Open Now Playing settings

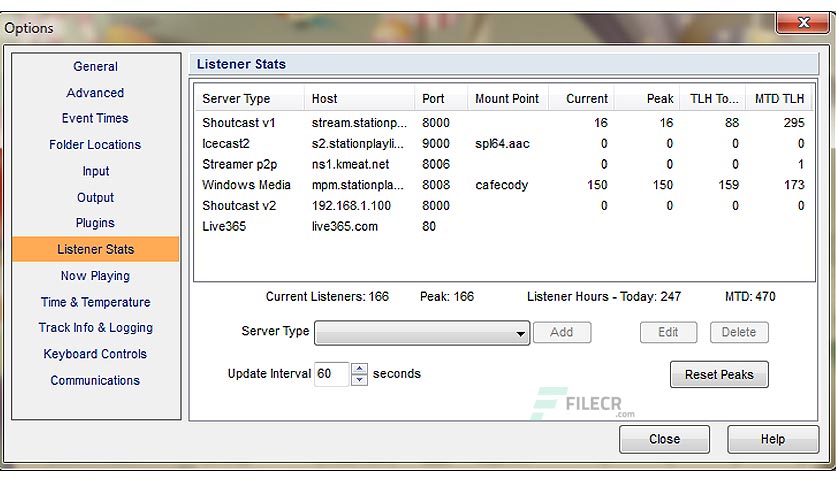[x=95, y=276]
